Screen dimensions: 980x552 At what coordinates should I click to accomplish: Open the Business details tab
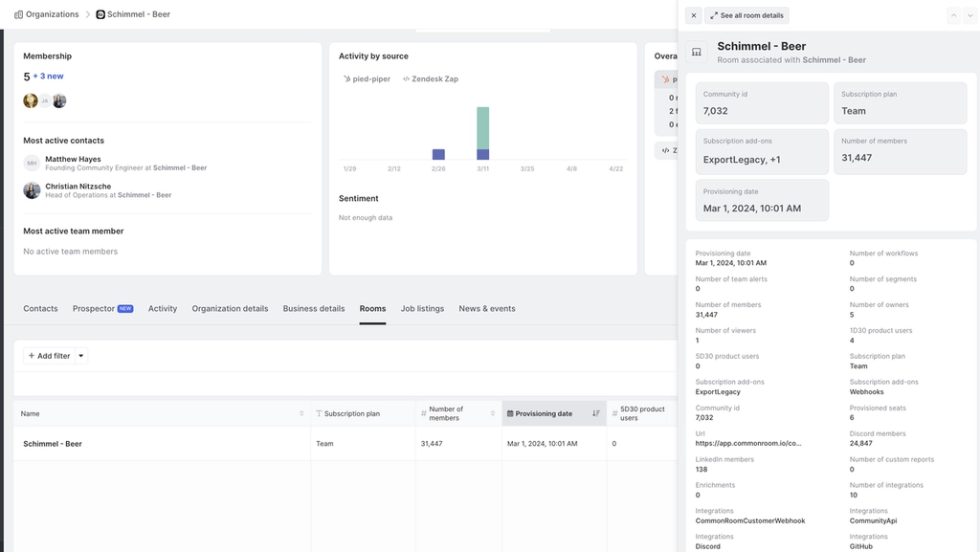coord(314,308)
